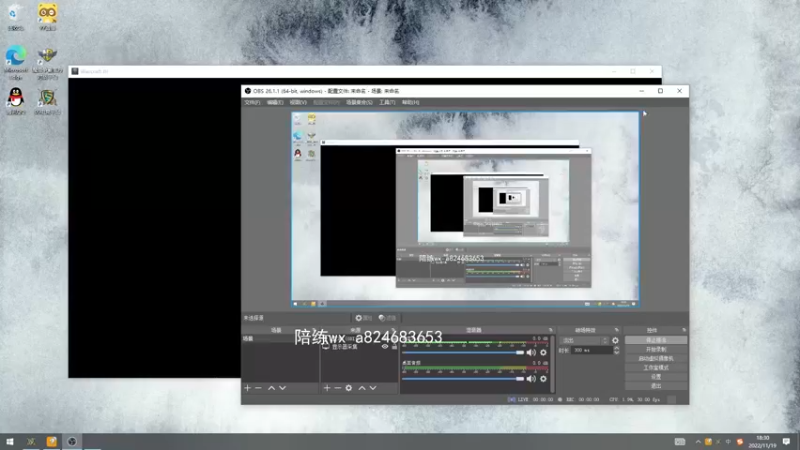Select the Microsoft Edge desktop icon
The width and height of the screenshot is (800, 450).
click(x=16, y=62)
